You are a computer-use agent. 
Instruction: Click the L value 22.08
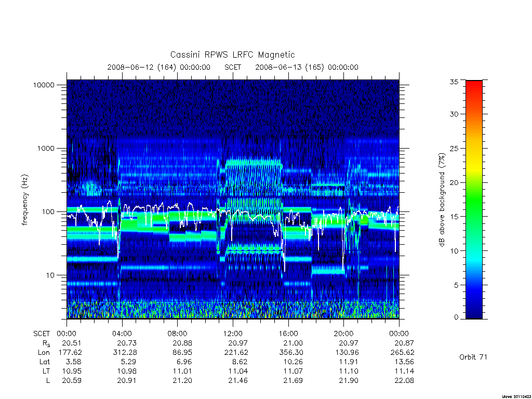tap(404, 380)
